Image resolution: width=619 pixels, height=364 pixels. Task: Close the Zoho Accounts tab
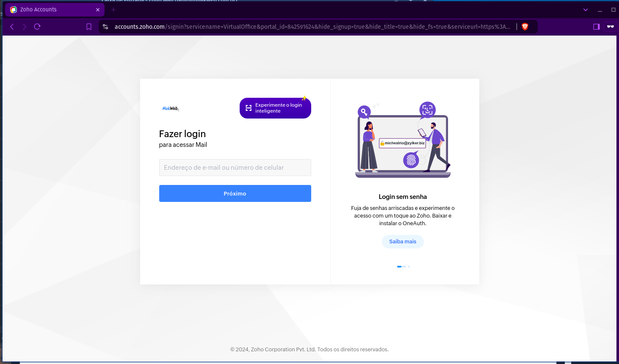(x=98, y=10)
